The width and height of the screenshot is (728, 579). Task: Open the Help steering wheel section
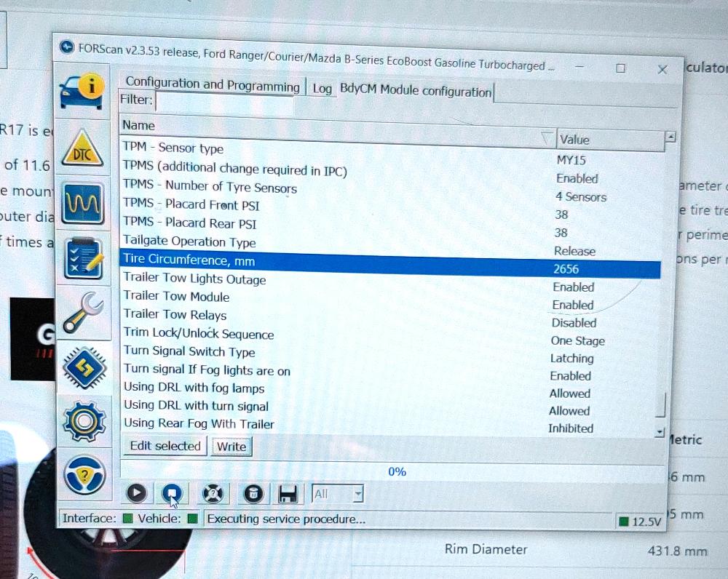(85, 474)
